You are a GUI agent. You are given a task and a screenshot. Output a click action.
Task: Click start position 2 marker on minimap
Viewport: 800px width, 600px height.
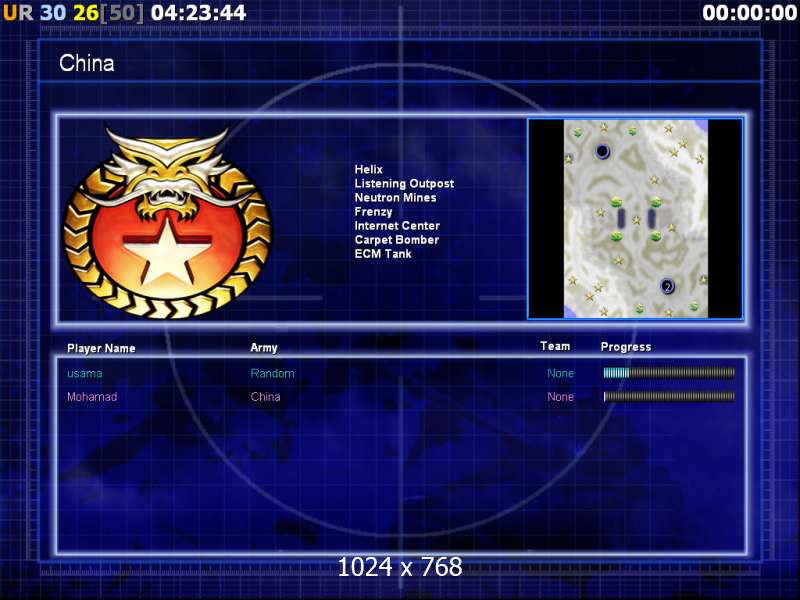667,286
